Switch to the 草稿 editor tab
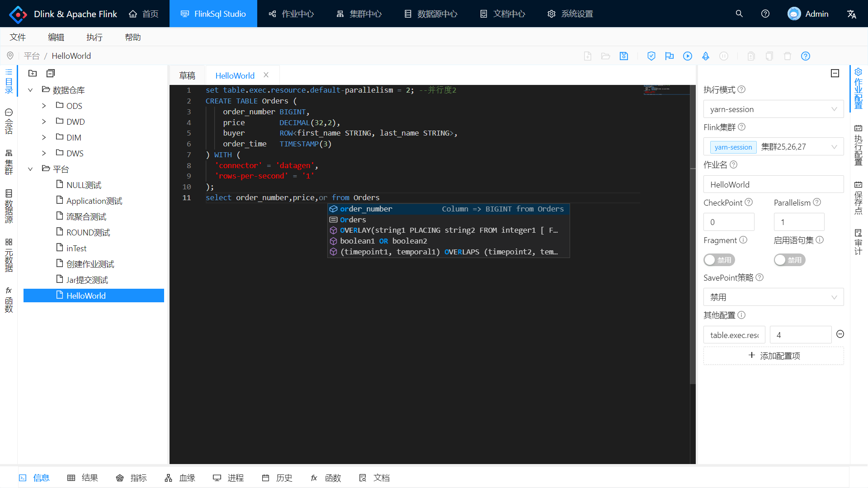868x488 pixels. (x=187, y=75)
